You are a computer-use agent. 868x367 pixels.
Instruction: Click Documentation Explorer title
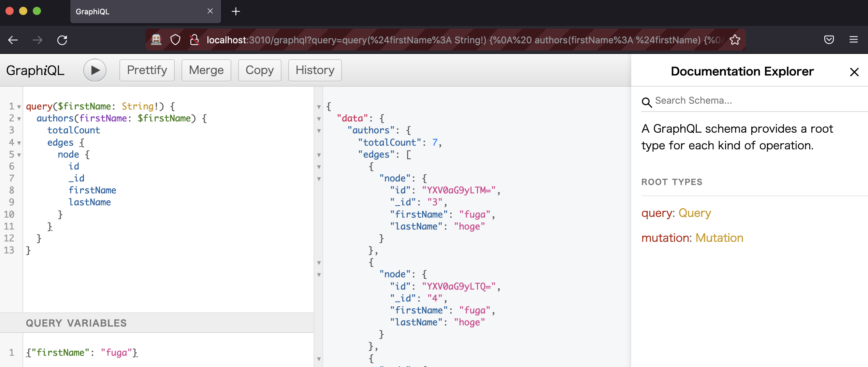click(742, 71)
